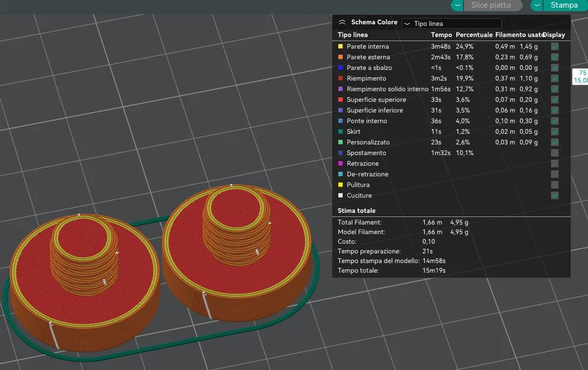This screenshot has width=588, height=370.
Task: Toggle display of Superficie inferiore
Action: point(555,110)
